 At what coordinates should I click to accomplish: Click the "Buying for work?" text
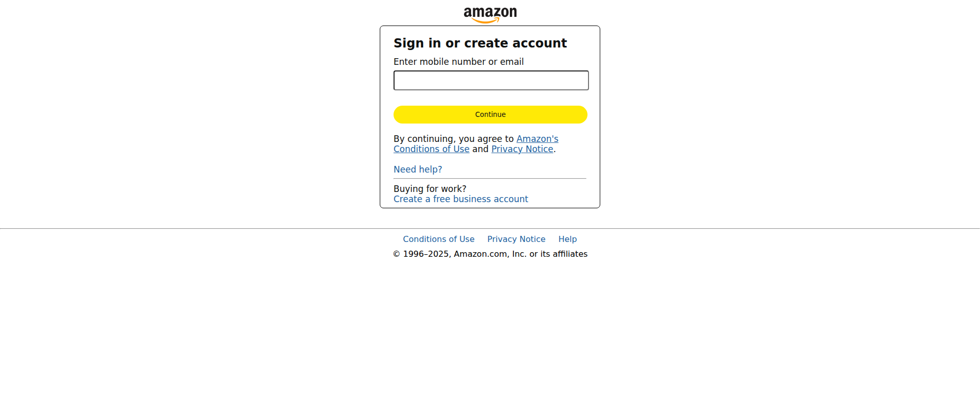[x=430, y=189]
